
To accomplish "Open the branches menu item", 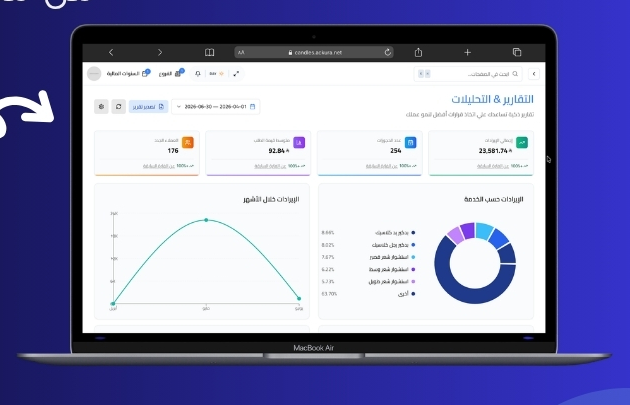I will 171,74.
